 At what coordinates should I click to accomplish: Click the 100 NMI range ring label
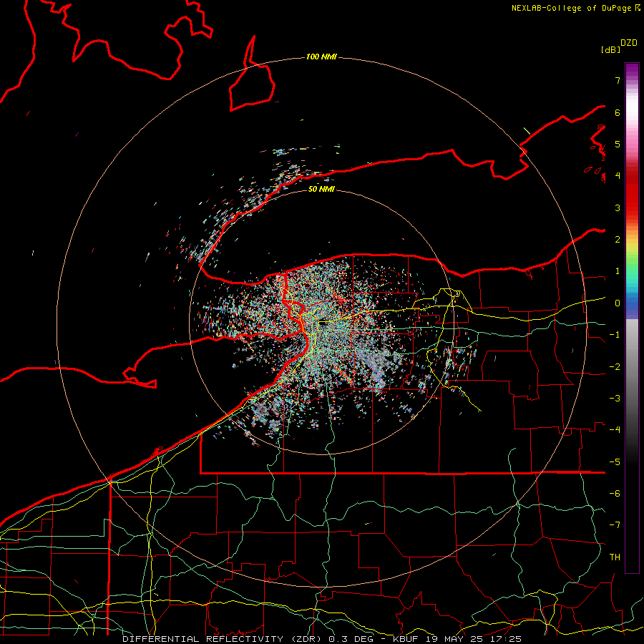pyautogui.click(x=321, y=57)
